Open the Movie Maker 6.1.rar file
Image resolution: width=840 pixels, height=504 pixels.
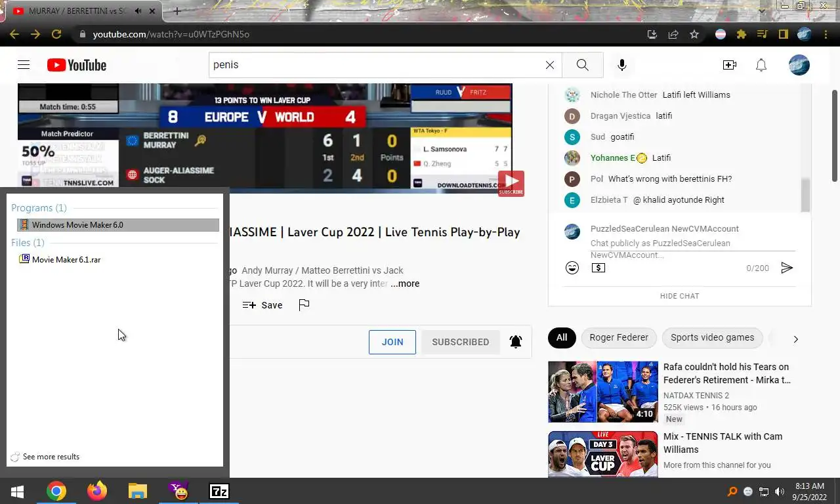(x=60, y=259)
